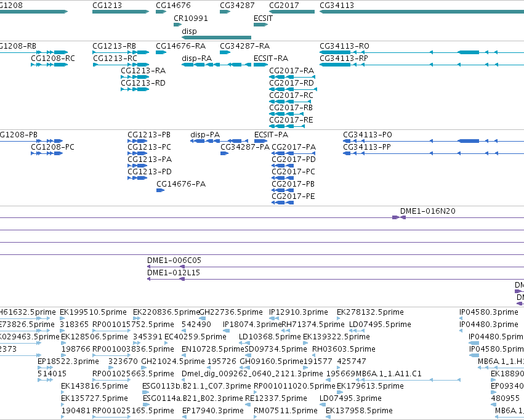The height and width of the screenshot is (420, 524).
Task: Click the CG2017 gene bar
Action: [x=292, y=12]
